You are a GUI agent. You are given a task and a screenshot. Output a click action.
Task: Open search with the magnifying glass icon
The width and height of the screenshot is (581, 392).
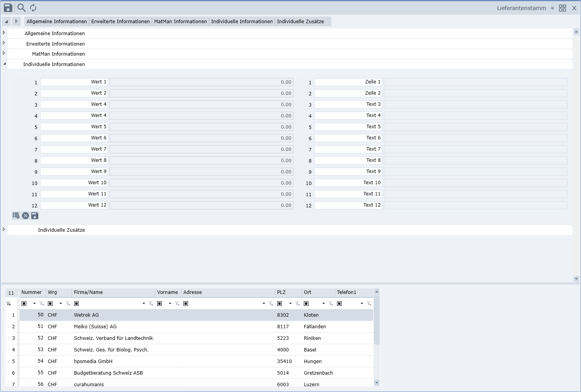click(x=22, y=8)
